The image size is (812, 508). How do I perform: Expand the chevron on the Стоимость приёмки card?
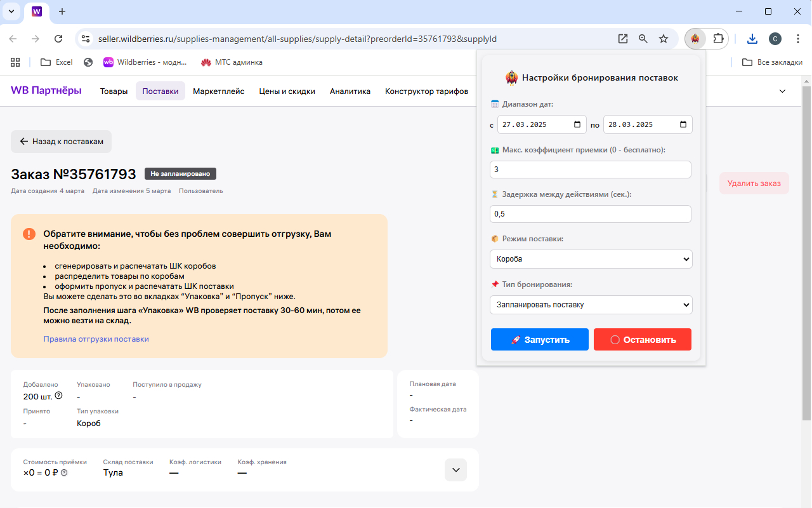[455, 470]
